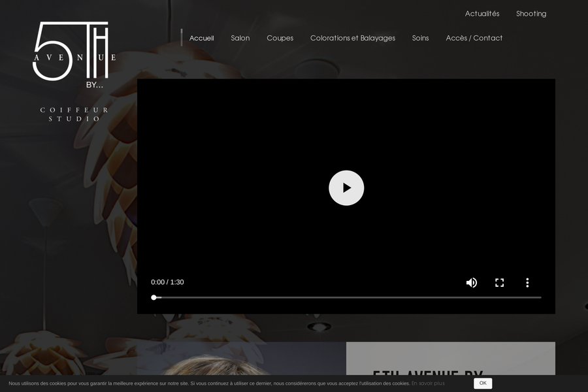
Task: Click the 5th Avenue By logo
Action: (x=74, y=55)
